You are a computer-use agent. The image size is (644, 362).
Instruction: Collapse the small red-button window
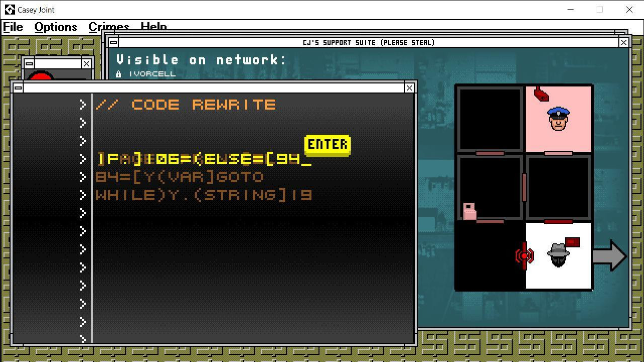29,64
